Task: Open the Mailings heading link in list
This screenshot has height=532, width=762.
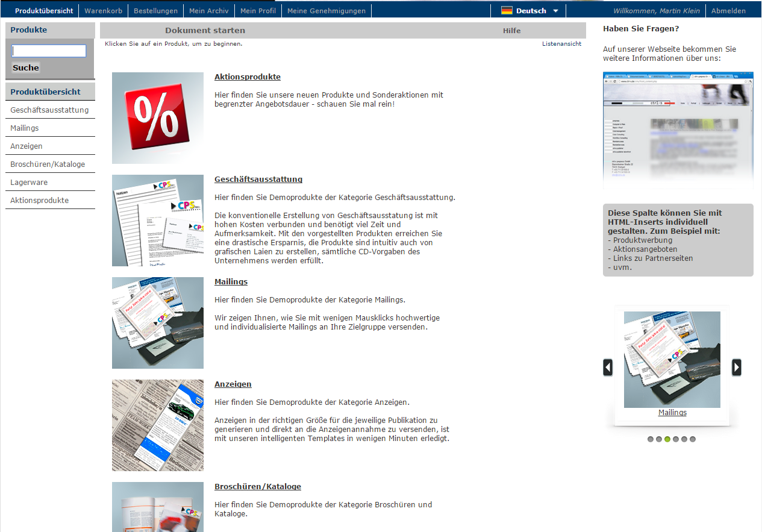Action: [x=231, y=281]
